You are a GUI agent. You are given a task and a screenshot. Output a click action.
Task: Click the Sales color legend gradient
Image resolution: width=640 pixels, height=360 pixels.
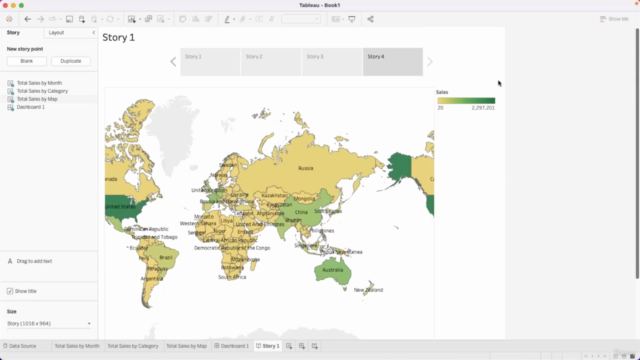click(x=466, y=100)
